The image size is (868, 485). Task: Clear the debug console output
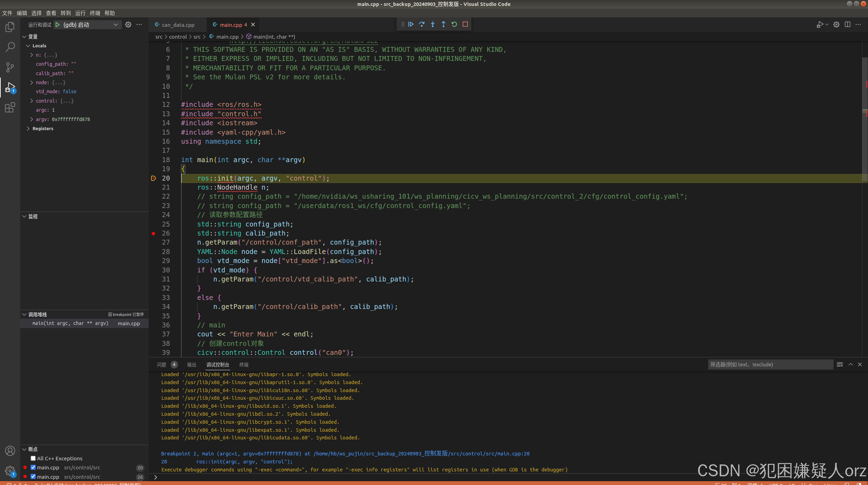[840, 365]
